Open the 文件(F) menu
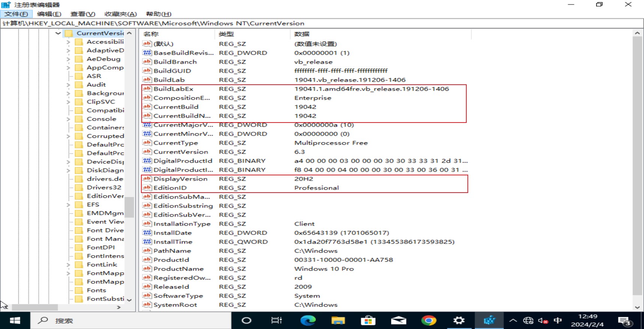 tap(16, 14)
